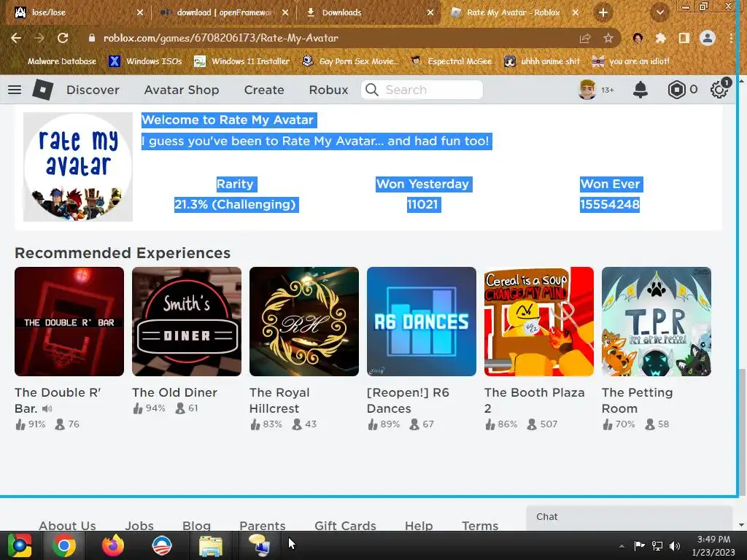The image size is (747, 560).
Task: Open a new browser tab
Action: [603, 13]
